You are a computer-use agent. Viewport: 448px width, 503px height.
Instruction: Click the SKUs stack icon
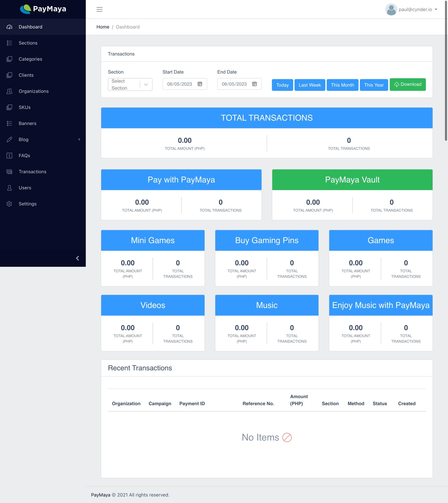pyautogui.click(x=9, y=107)
